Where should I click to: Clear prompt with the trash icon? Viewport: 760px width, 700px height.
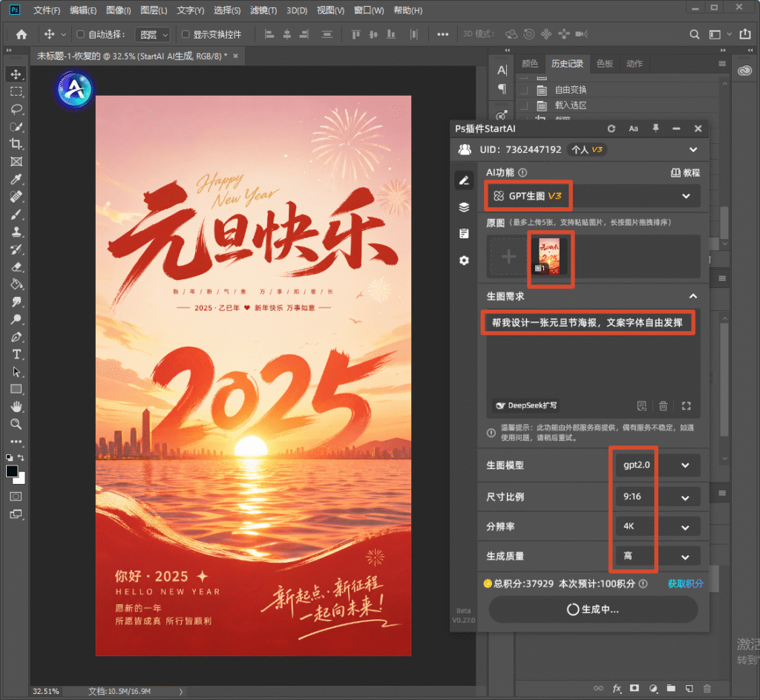(x=663, y=406)
